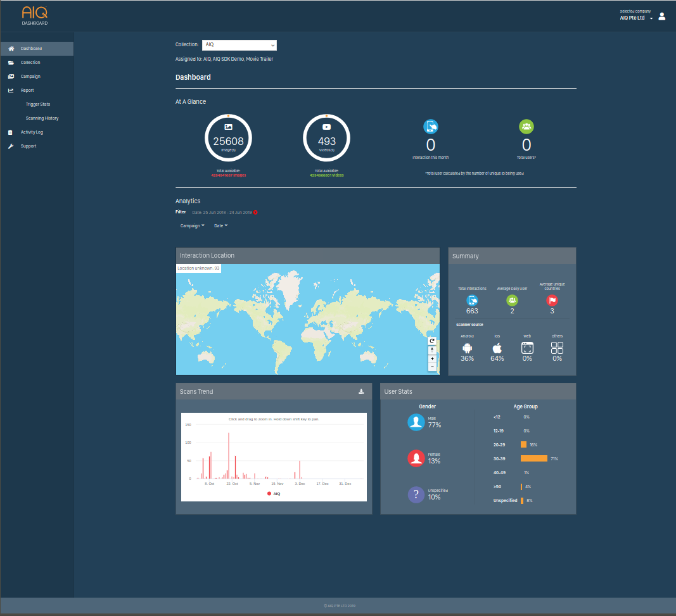Click the map zoom-in plus control
The image size is (676, 616).
(431, 358)
